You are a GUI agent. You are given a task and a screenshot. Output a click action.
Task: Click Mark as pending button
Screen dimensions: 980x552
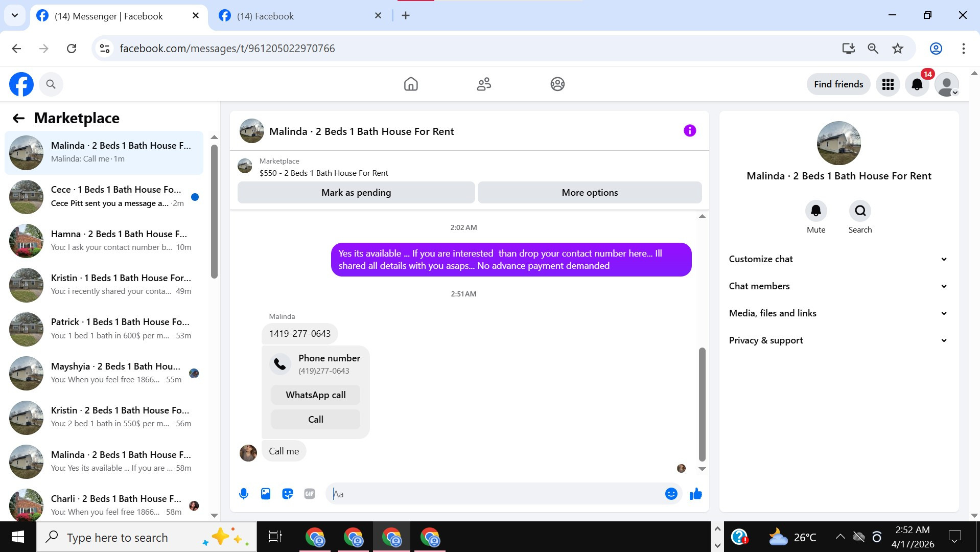coord(356,193)
